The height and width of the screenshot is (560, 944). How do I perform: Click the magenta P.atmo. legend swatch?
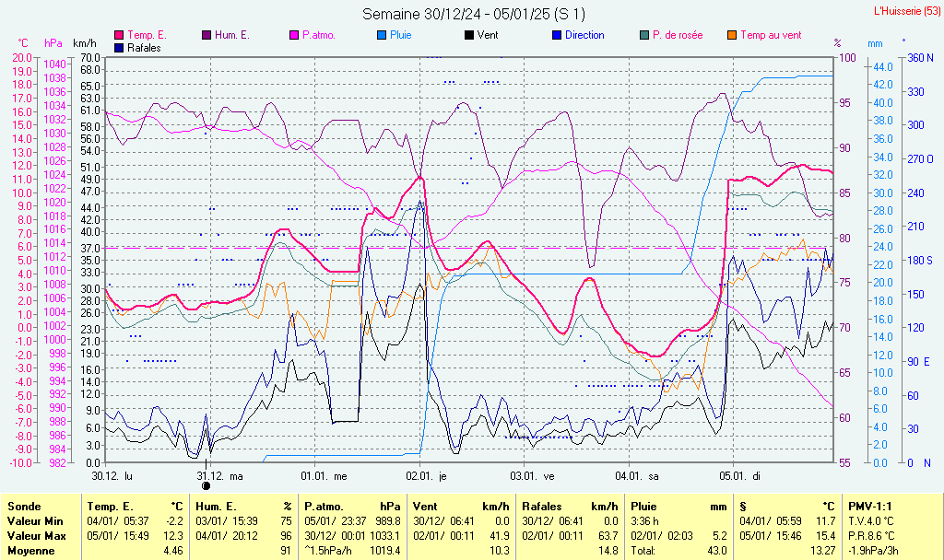coord(294,35)
